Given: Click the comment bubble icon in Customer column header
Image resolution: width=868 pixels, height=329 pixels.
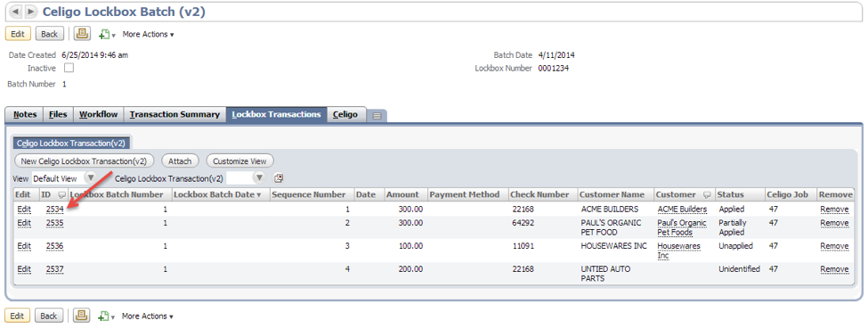Looking at the screenshot, I should [x=706, y=194].
